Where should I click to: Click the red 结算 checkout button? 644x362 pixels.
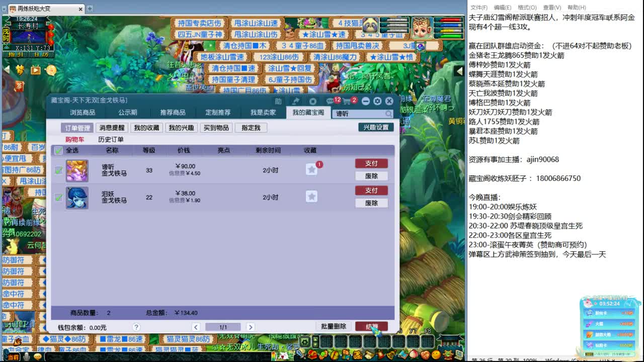point(371,326)
